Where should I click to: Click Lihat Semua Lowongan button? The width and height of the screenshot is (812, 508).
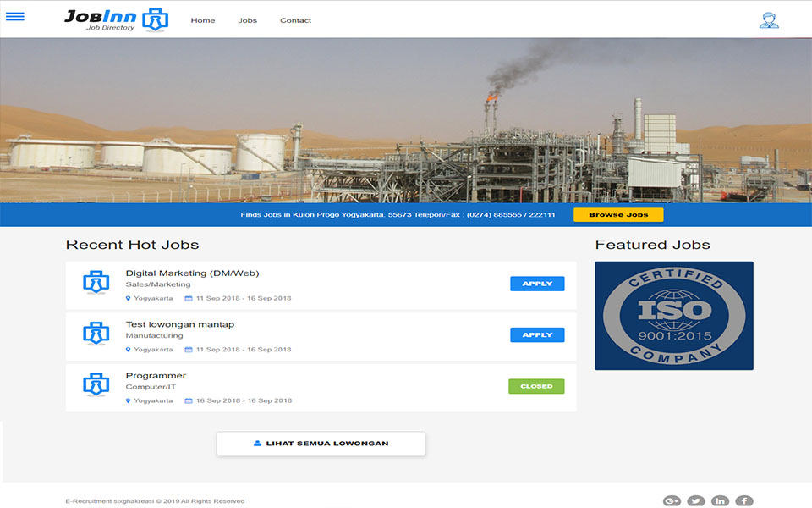click(321, 444)
